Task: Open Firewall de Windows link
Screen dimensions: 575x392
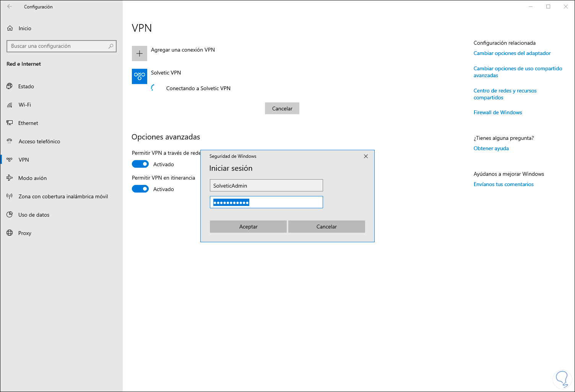Action: point(498,112)
